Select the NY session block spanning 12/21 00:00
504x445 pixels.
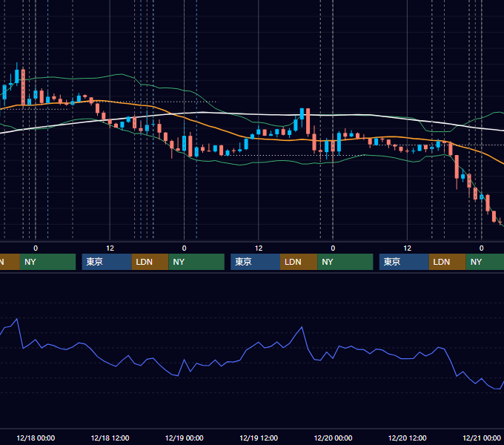tap(485, 262)
